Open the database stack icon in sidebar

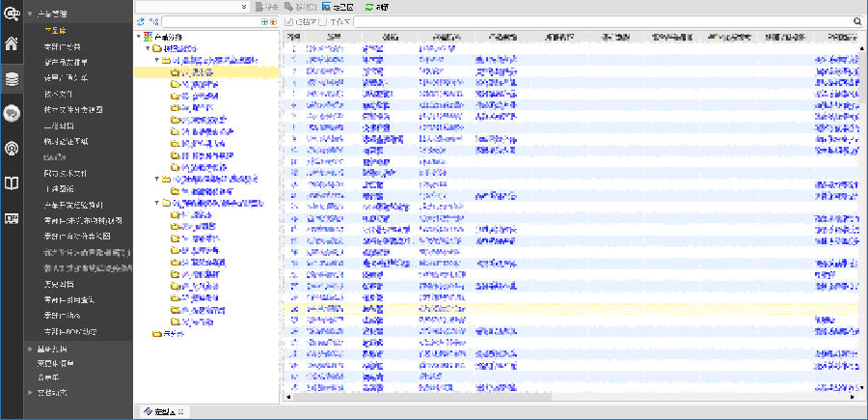(12, 79)
